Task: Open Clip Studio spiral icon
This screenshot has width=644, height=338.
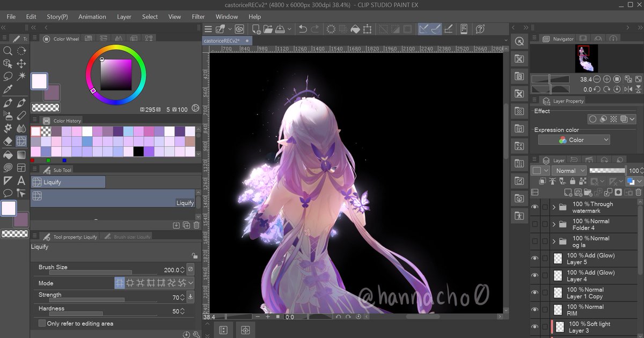Action: click(x=239, y=29)
